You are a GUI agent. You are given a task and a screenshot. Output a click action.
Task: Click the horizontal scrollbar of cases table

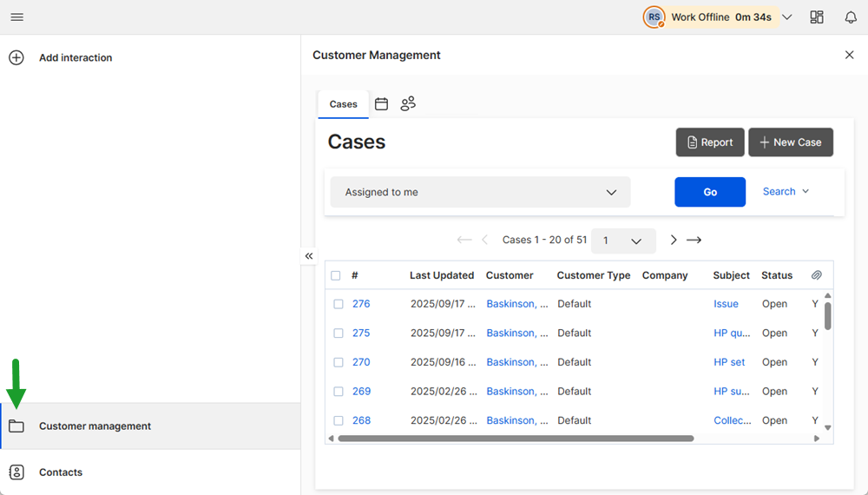(516, 439)
